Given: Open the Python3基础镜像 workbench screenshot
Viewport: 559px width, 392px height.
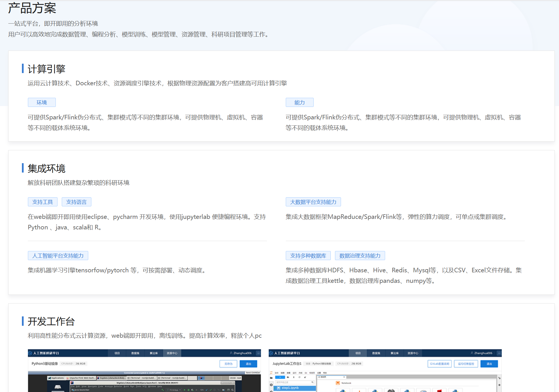Looking at the screenshot, I should point(144,371).
